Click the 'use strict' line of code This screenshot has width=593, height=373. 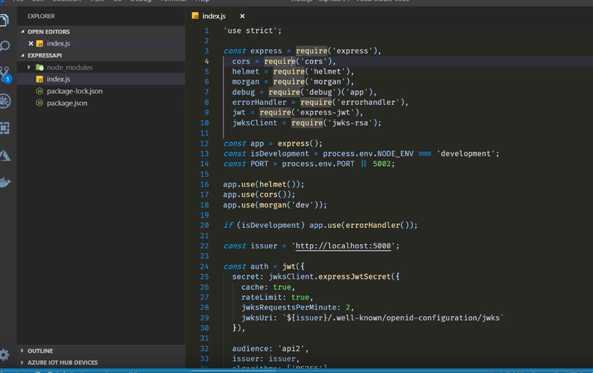coord(253,31)
